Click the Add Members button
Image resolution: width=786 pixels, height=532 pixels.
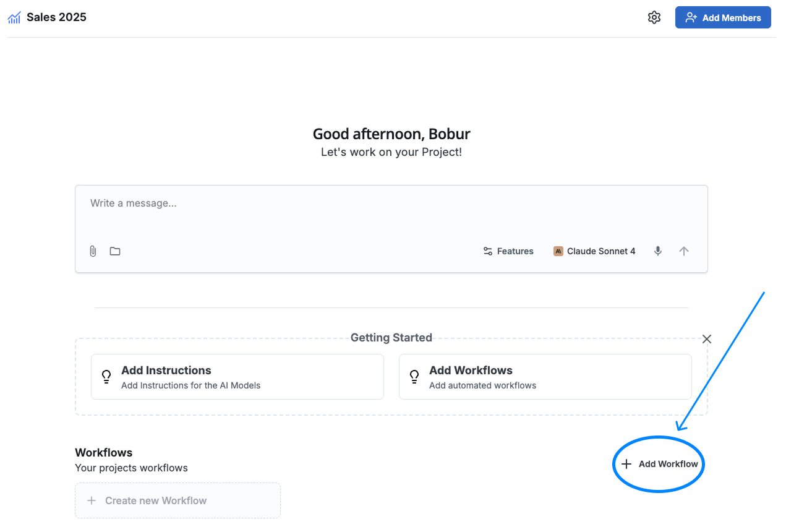(x=722, y=17)
